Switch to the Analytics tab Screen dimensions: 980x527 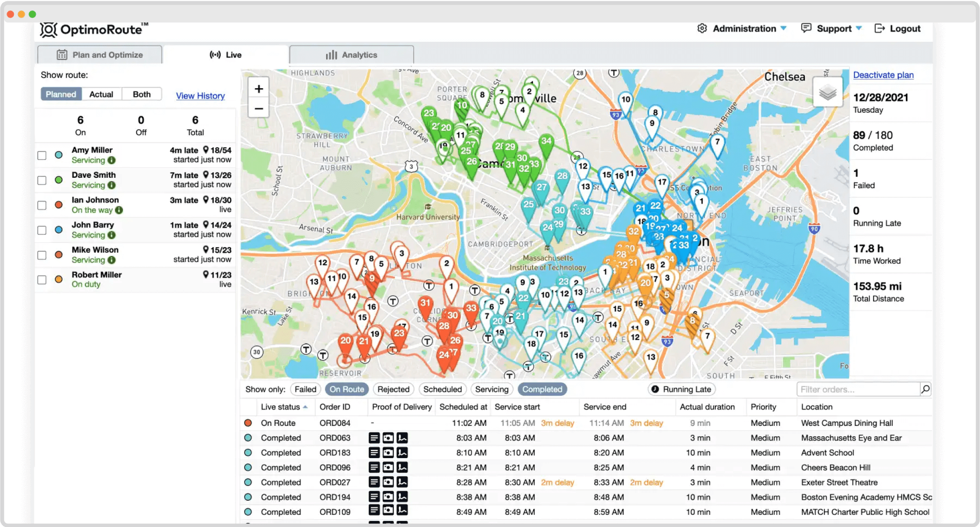tap(351, 55)
